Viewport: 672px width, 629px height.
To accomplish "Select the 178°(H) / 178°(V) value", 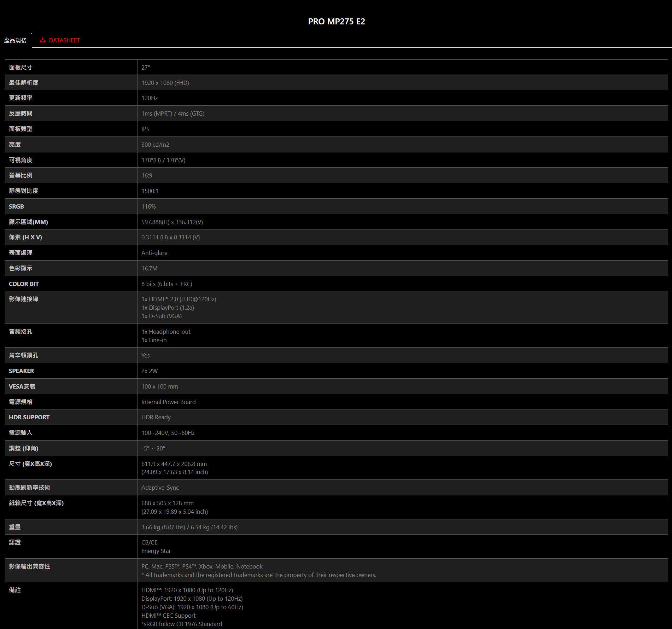I will coord(163,160).
